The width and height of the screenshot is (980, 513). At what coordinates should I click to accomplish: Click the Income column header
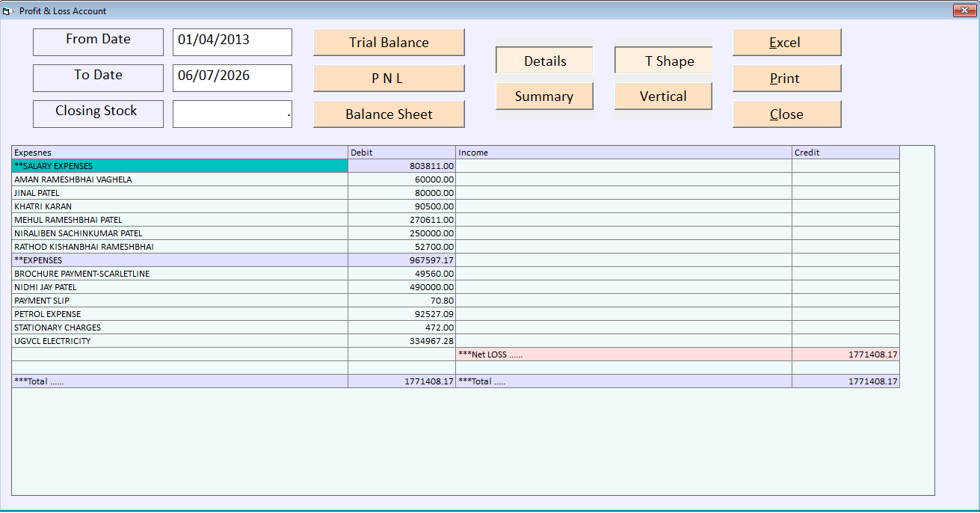(x=624, y=153)
